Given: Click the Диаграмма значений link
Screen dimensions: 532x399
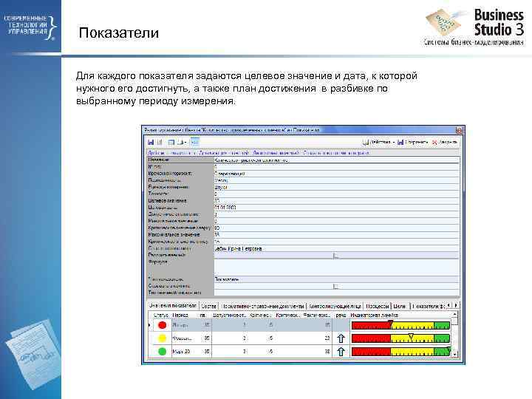Looking at the screenshot, I should (x=276, y=153).
